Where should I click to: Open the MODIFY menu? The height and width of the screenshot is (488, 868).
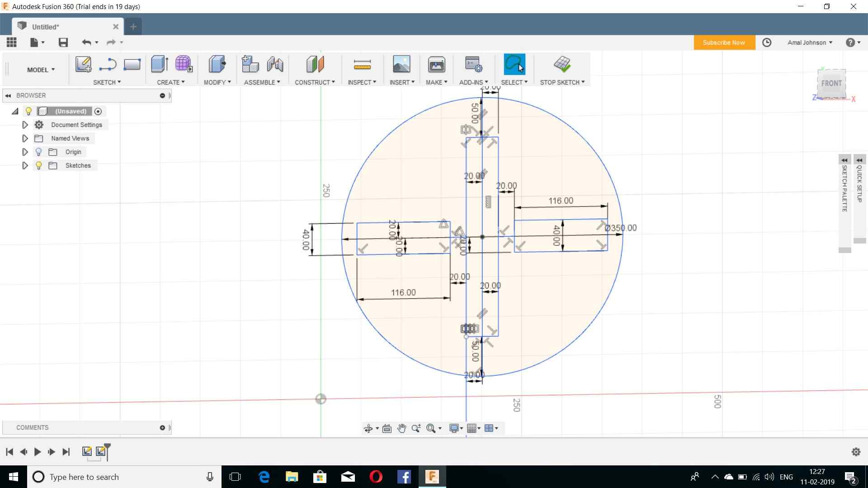tap(217, 82)
